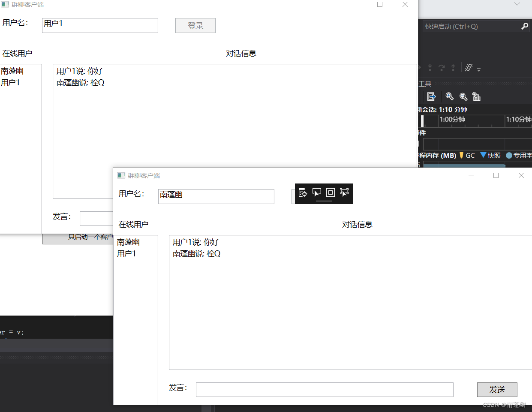Click the 发送 button in front window

coord(497,390)
